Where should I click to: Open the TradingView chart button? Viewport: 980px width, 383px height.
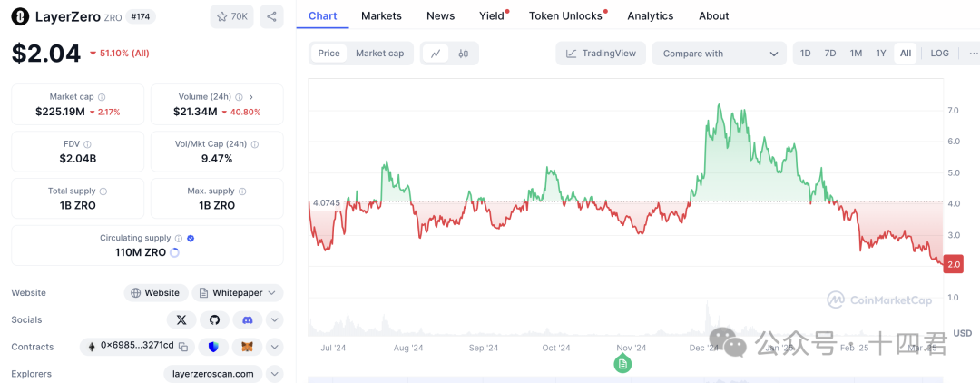coord(601,54)
